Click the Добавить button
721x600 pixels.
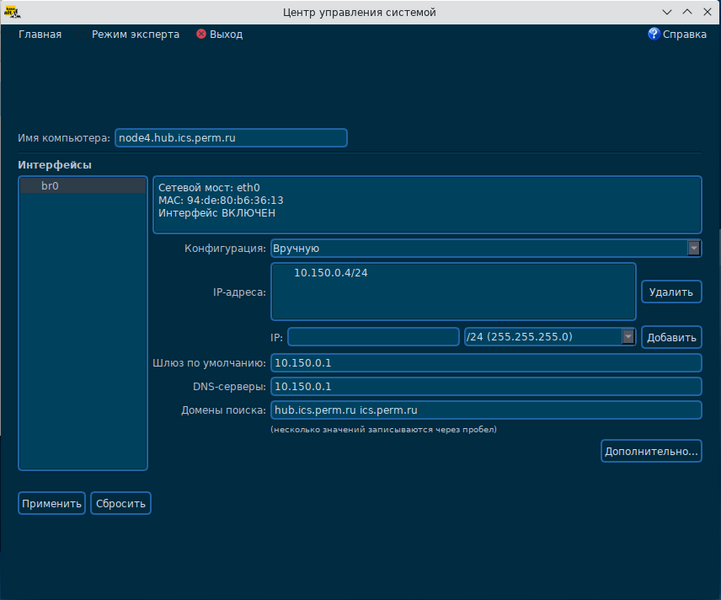(671, 337)
